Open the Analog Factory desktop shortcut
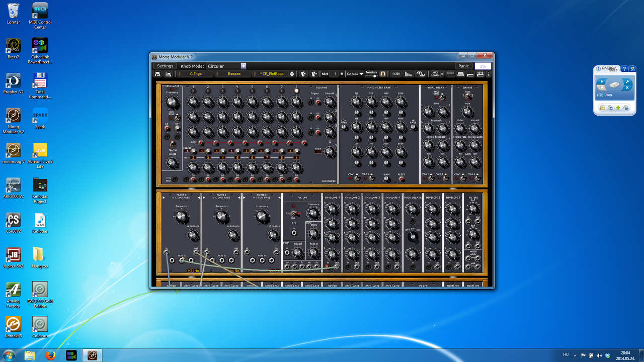The width and height of the screenshot is (644, 362). coord(14,295)
